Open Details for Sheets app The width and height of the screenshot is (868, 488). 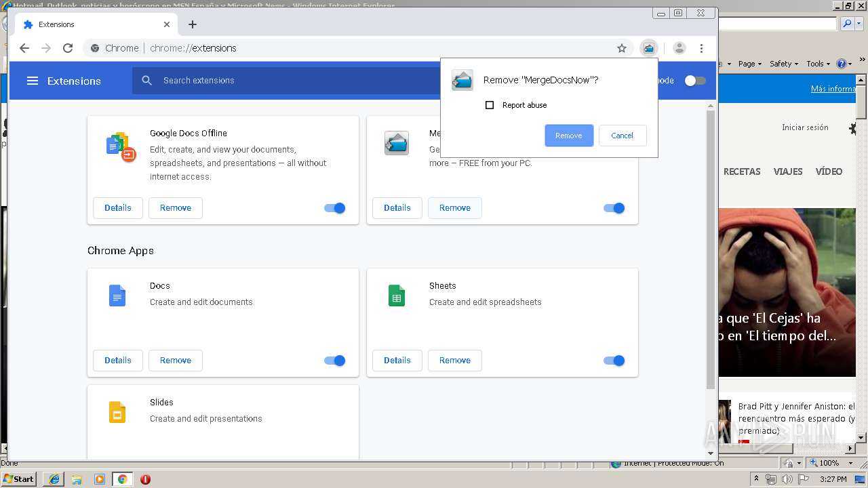coord(397,361)
